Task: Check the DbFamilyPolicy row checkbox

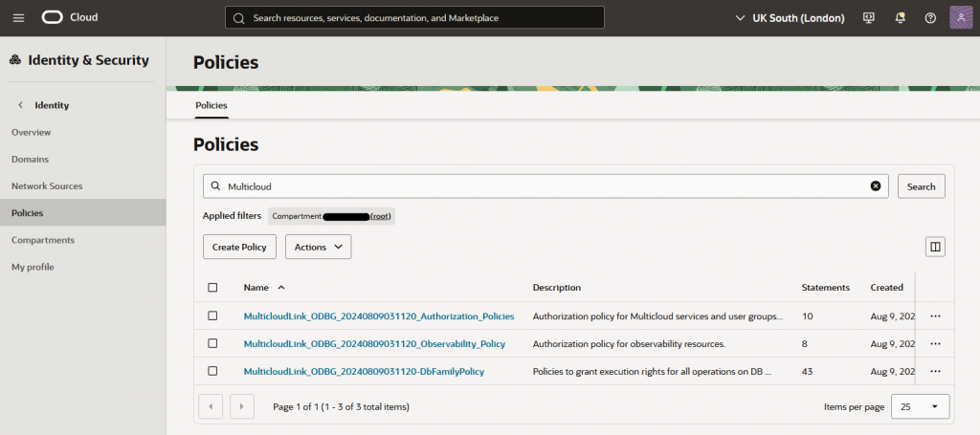Action: click(x=212, y=371)
